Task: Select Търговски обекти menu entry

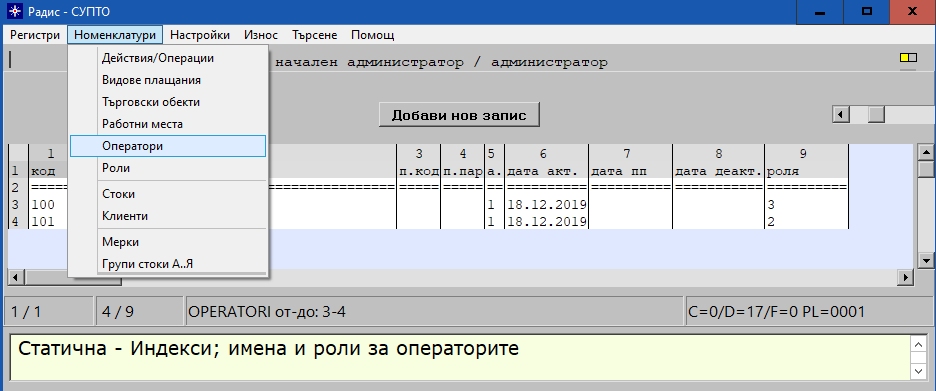Action: click(x=168, y=102)
